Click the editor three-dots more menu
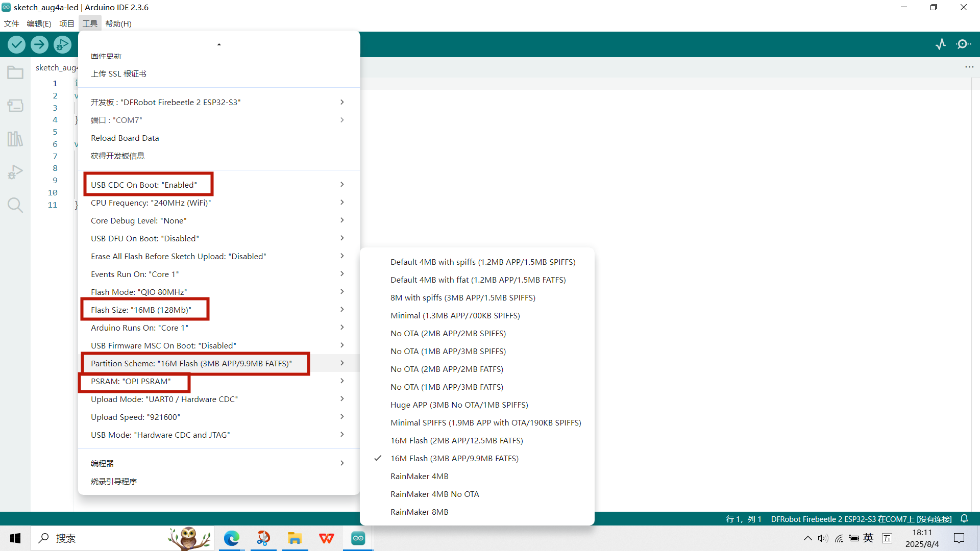 [x=969, y=67]
